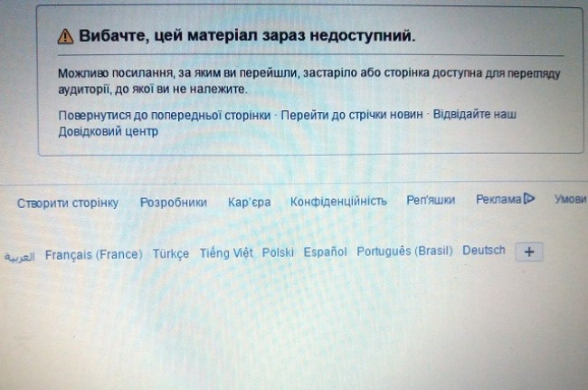
Task: Open 'Створити сторінку' footer link
Action: coord(68,203)
